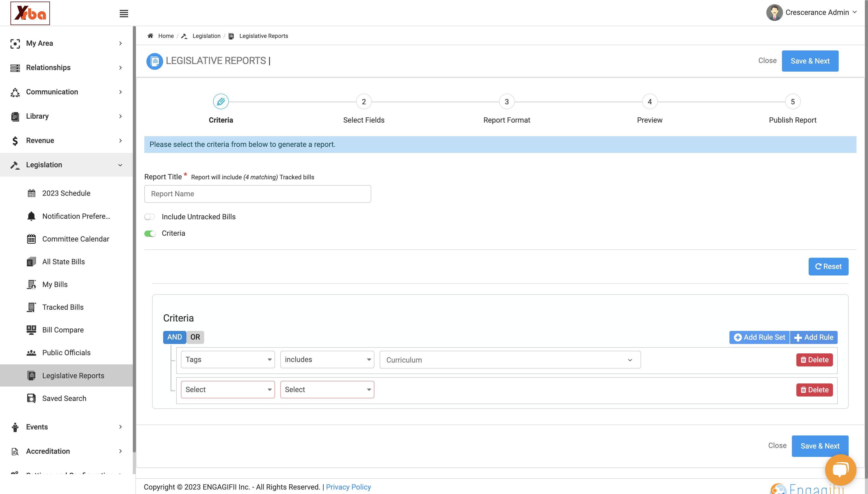Go to step 4 Preview
The height and width of the screenshot is (494, 868).
coord(649,101)
